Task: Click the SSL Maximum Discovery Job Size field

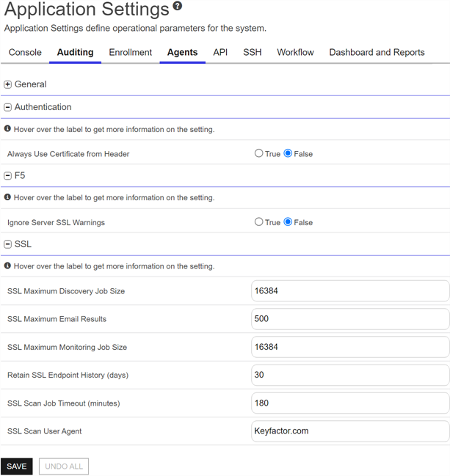Action: point(350,291)
